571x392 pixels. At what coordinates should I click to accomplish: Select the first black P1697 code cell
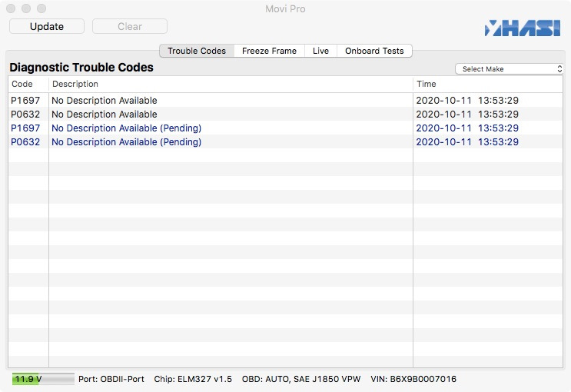point(25,101)
